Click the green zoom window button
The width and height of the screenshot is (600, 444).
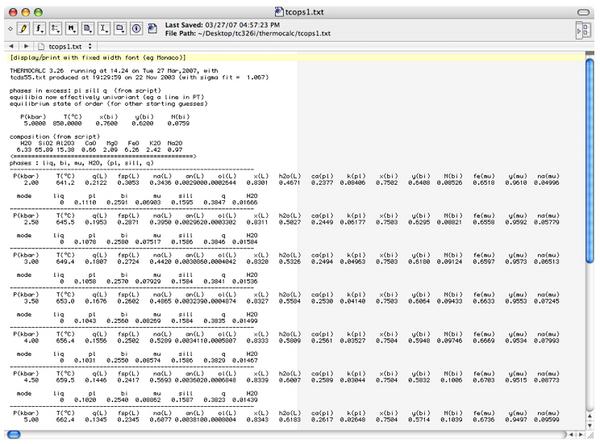pos(38,12)
